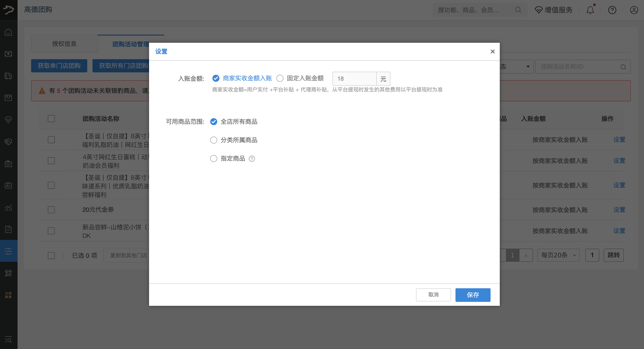Open the status filter dropdown arrow
This screenshot has width=644, height=349.
click(528, 66)
